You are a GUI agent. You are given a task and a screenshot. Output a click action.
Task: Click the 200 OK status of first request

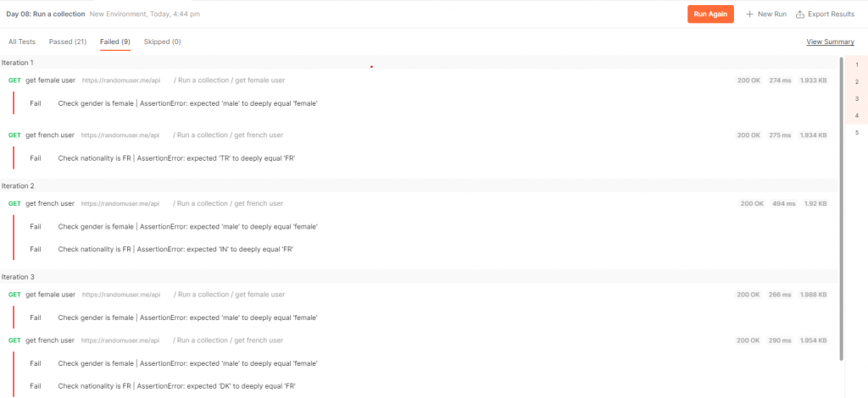pyautogui.click(x=748, y=80)
